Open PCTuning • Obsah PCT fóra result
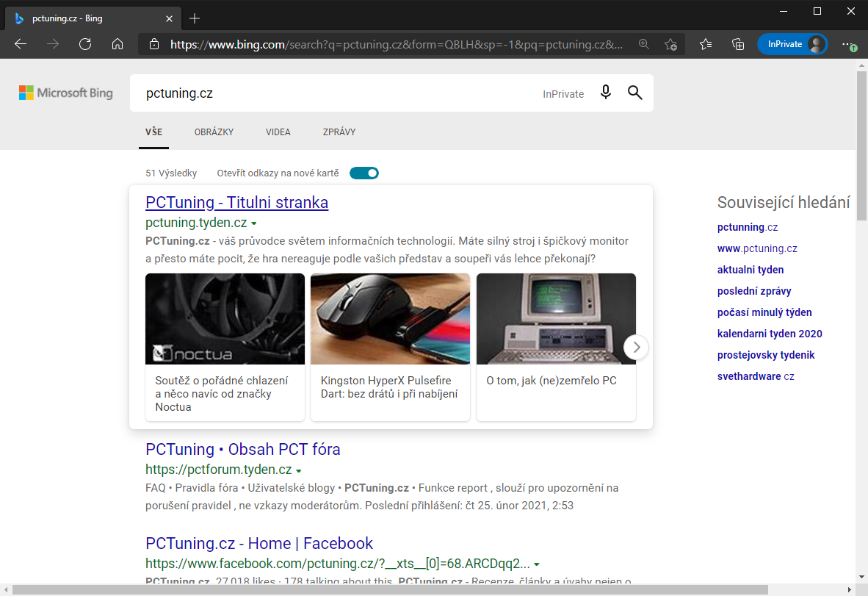Viewport: 868px width, 596px height. [x=243, y=449]
